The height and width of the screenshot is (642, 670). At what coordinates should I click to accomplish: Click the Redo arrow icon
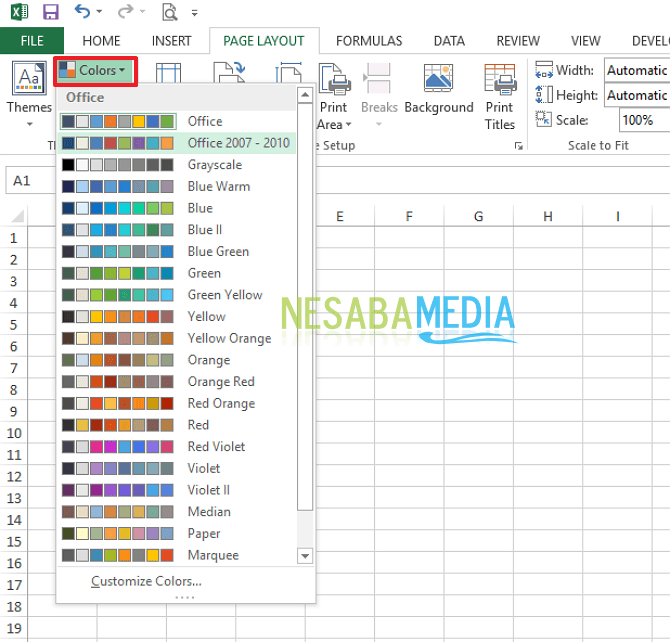point(125,11)
